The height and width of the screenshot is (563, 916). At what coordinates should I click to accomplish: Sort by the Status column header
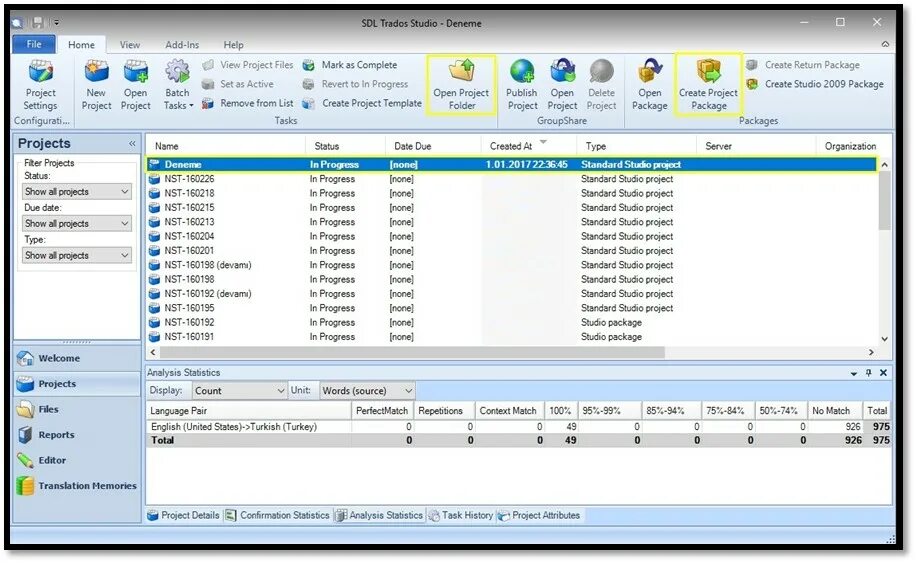(346, 146)
